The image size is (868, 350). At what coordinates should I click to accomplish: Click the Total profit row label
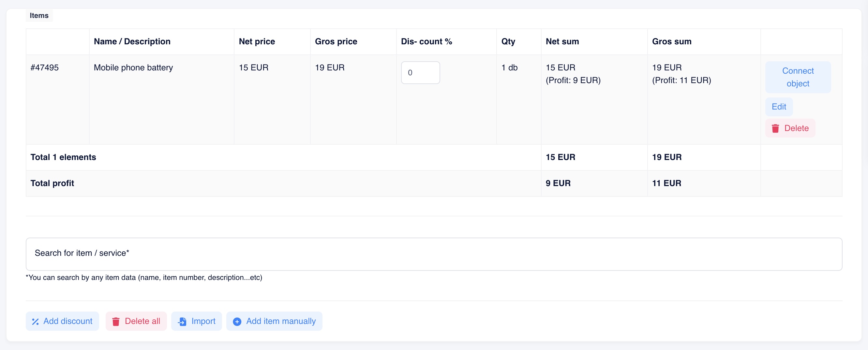52,183
